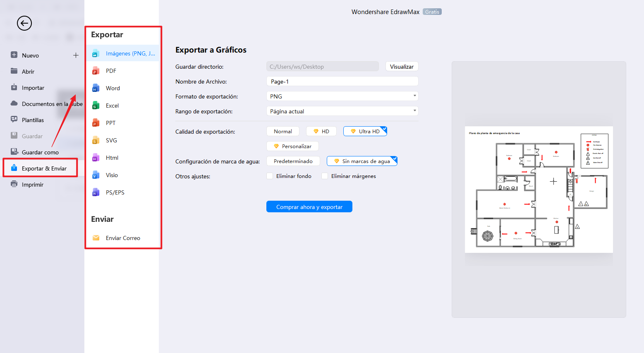Check the Eliminar márgenes checkbox
Viewport: 644px width, 353px height.
(325, 176)
